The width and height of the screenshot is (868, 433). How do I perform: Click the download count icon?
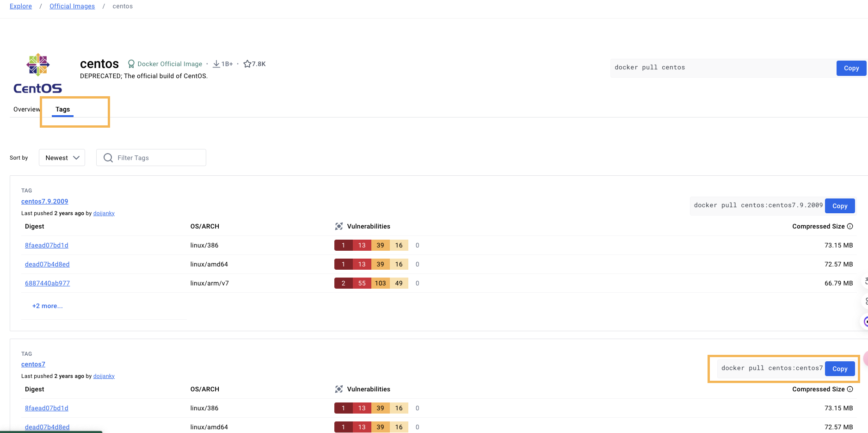coord(216,64)
